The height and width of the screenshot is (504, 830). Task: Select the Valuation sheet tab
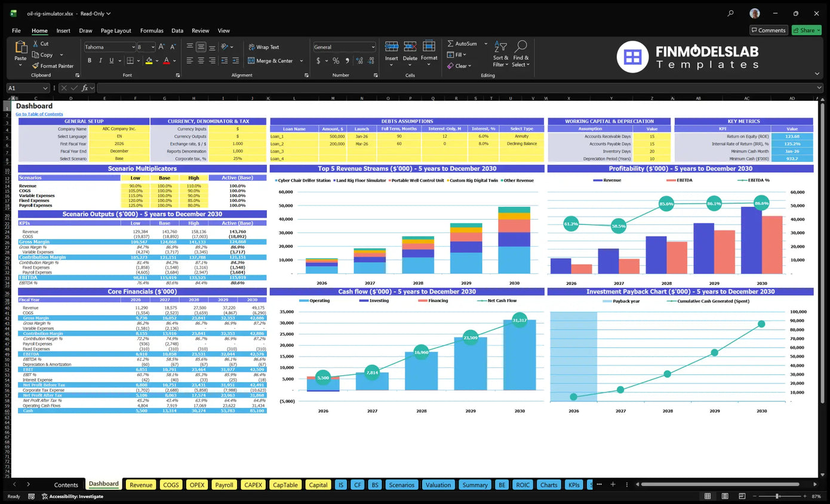[438, 484]
